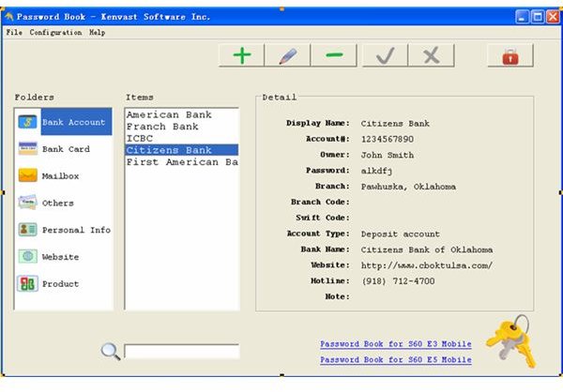Click the app icon in title bar

click(9, 17)
